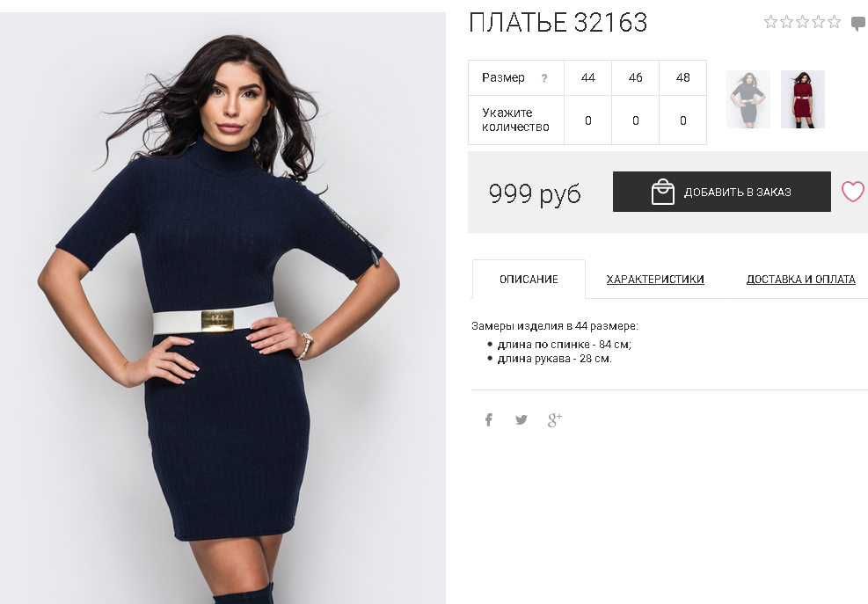Click the size 44 column header
This screenshot has height=604, width=868.
coord(587,77)
